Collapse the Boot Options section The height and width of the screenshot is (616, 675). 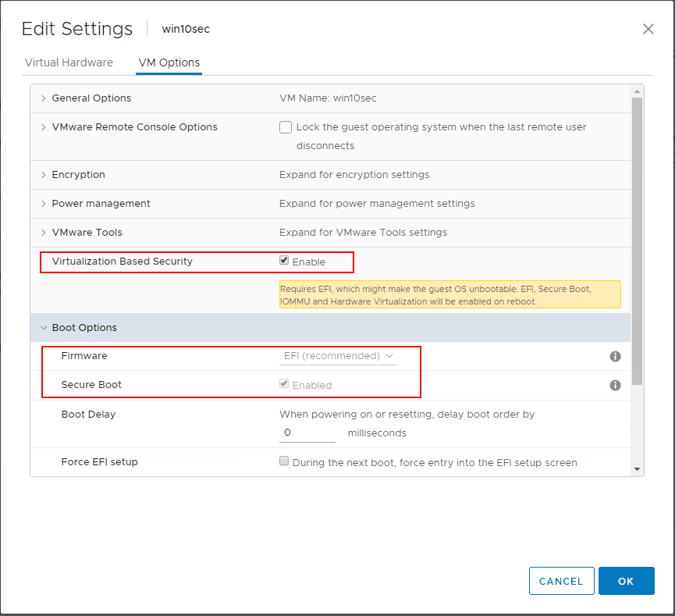[x=44, y=328]
